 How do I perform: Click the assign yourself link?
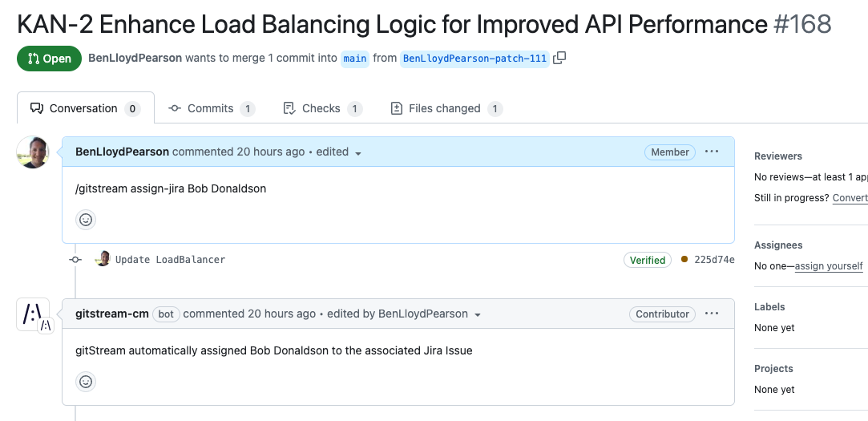829,266
